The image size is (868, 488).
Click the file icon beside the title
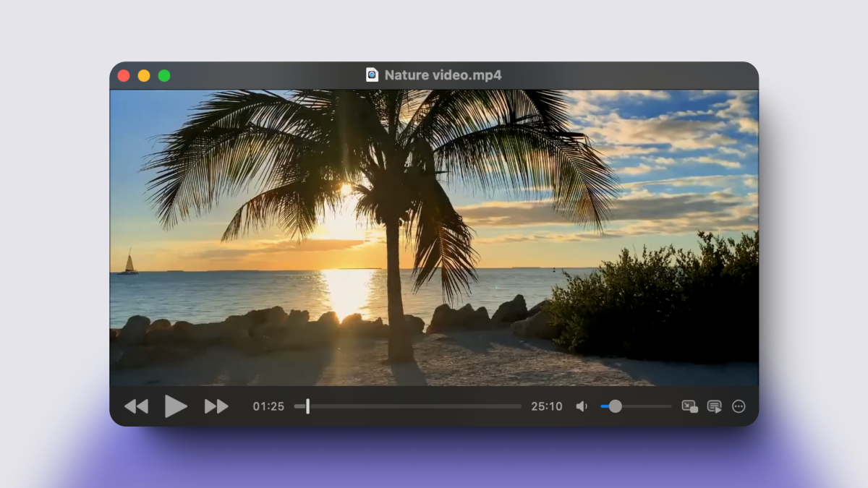(372, 75)
